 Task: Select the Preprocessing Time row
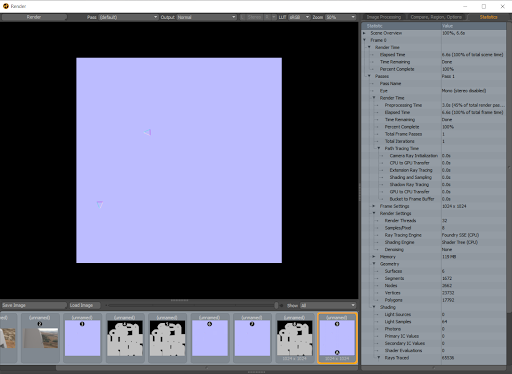(434, 105)
